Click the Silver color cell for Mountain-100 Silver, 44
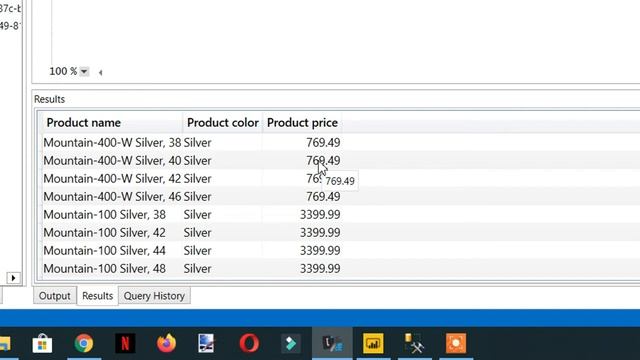Screen dimensions: 640x360 click(x=222, y=250)
